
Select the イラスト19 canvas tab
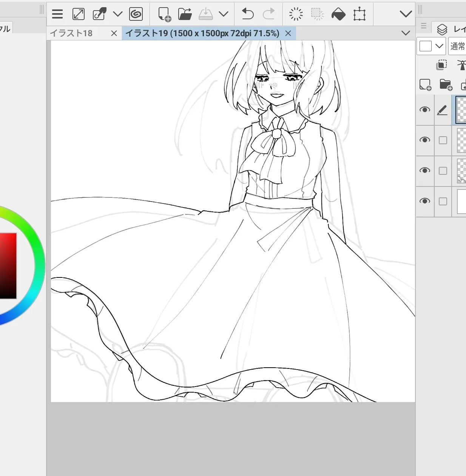tap(202, 33)
